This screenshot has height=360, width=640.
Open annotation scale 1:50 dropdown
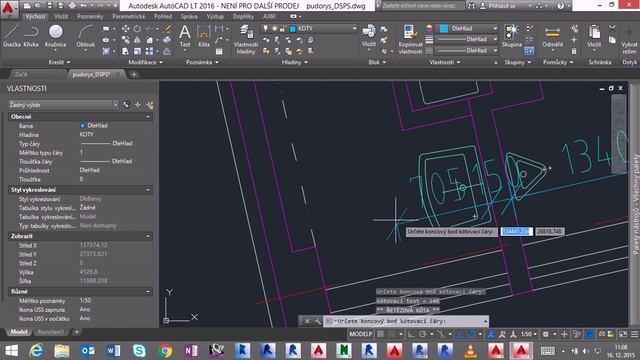(x=529, y=334)
